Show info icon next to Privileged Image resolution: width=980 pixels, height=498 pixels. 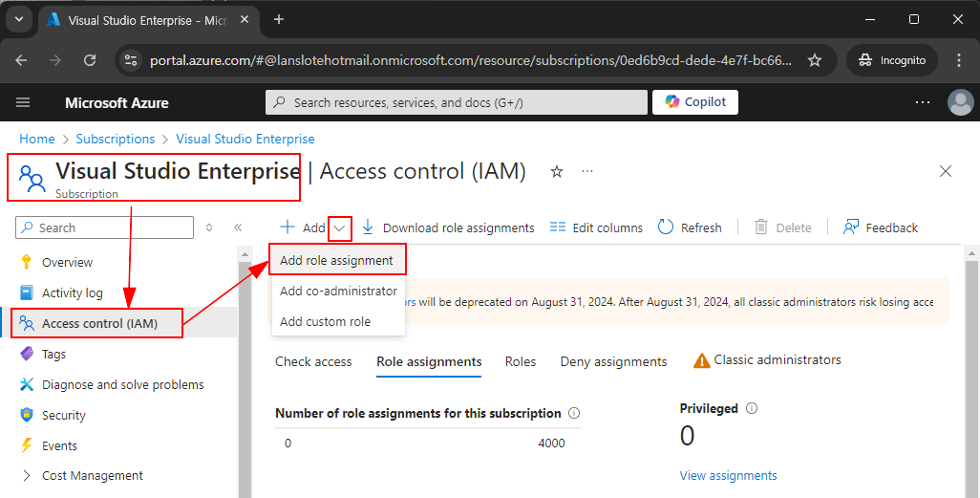point(752,408)
